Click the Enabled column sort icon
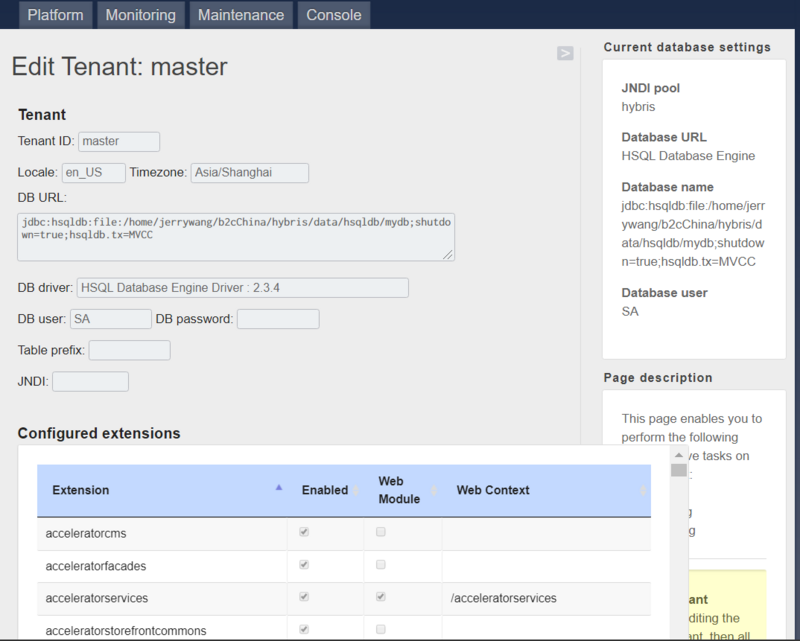This screenshot has width=800, height=641. click(x=356, y=490)
